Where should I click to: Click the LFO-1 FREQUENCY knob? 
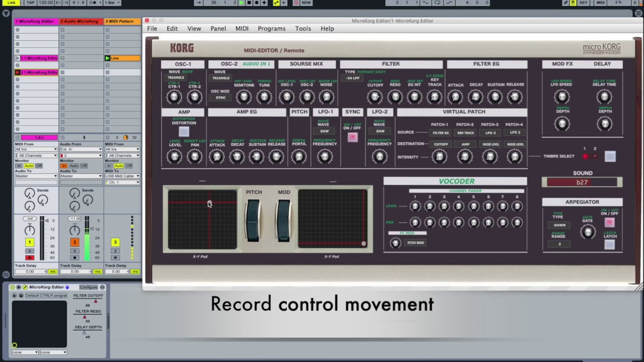coord(325,157)
